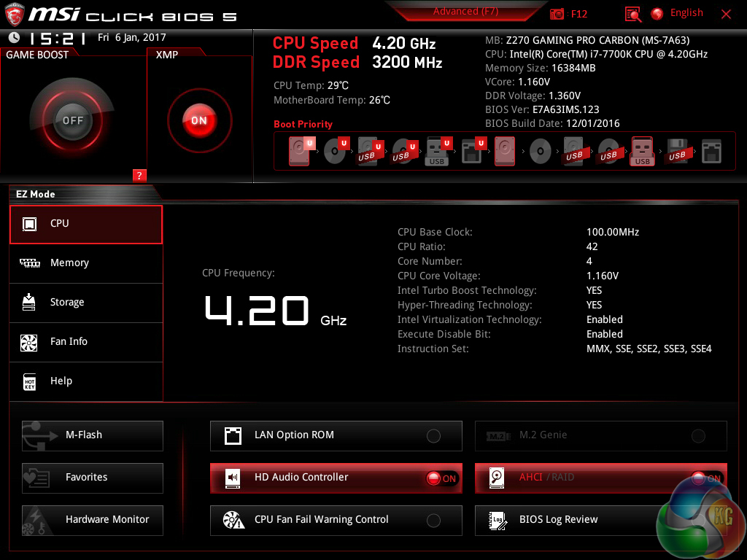Viewport: 747px width, 560px height.
Task: Select the highlighted legacy USB key boot device
Action: coord(642,151)
